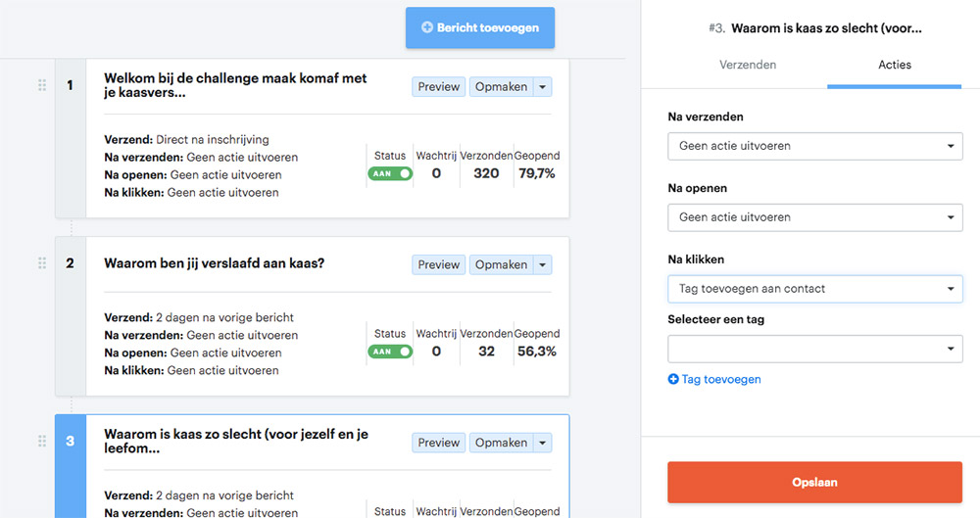
Task: Click the Opslaan button
Action: [814, 482]
